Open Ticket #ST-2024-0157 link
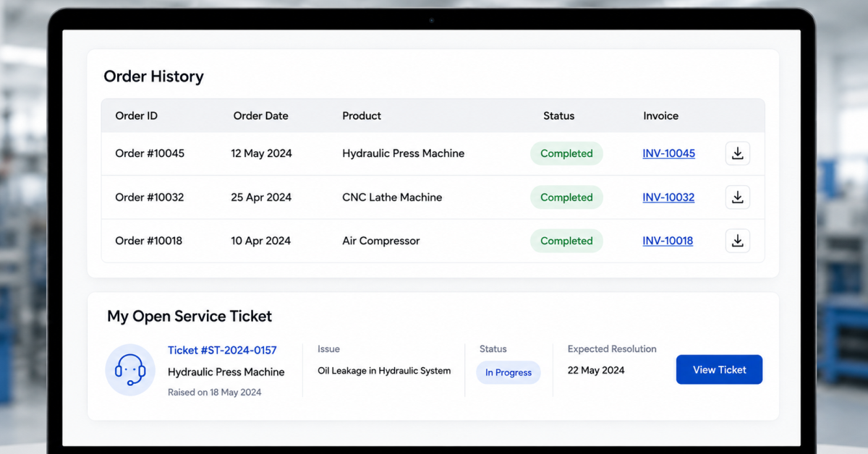This screenshot has width=868, height=454. 222,350
